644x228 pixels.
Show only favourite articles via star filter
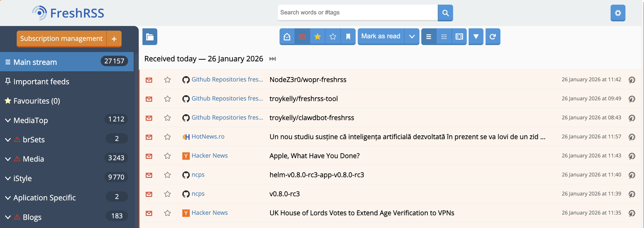318,37
